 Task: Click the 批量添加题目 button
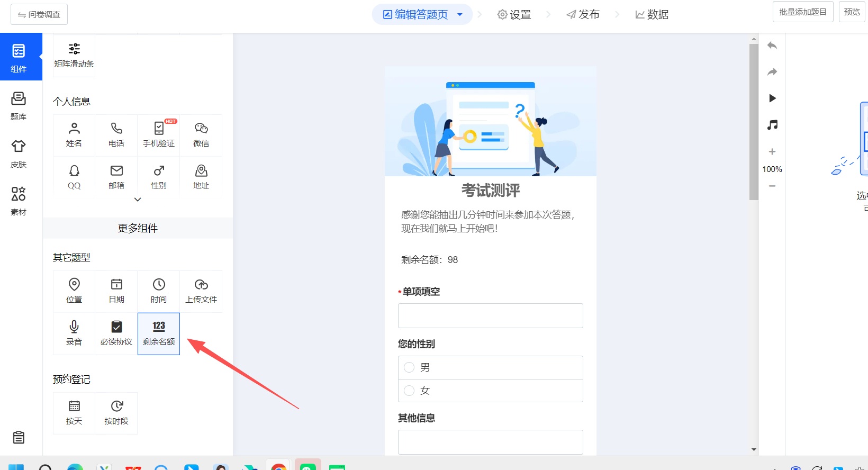[802, 12]
